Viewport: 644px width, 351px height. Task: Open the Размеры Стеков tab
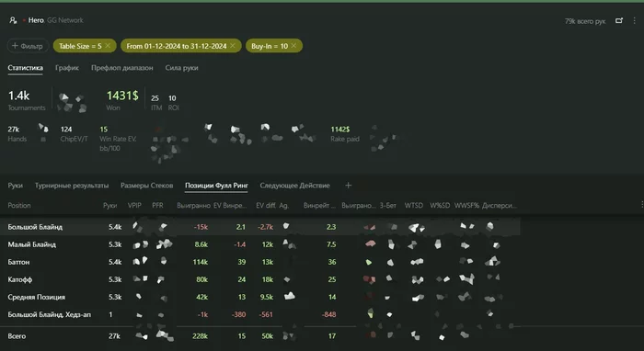click(146, 186)
